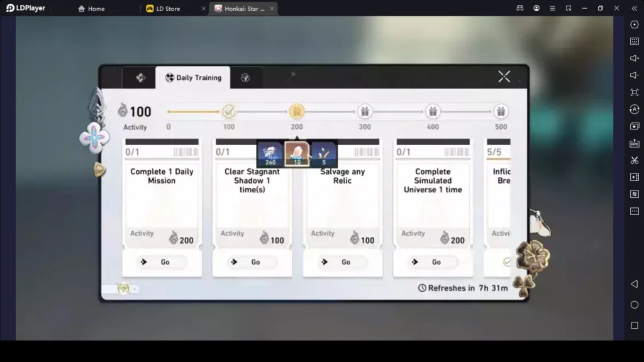Image resolution: width=644 pixels, height=362 pixels.
Task: Open LDPlayer scissors screenshot tool
Action: [x=635, y=160]
